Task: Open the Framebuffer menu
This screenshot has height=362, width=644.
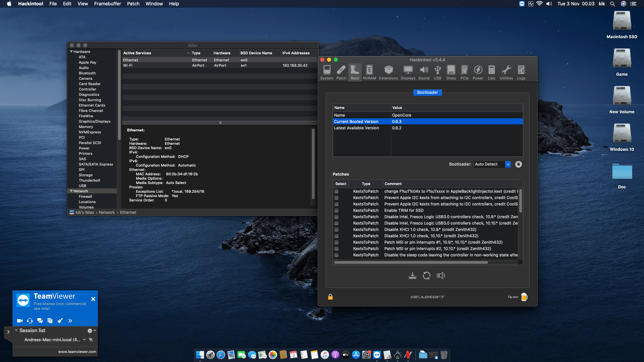Action: click(107, 4)
